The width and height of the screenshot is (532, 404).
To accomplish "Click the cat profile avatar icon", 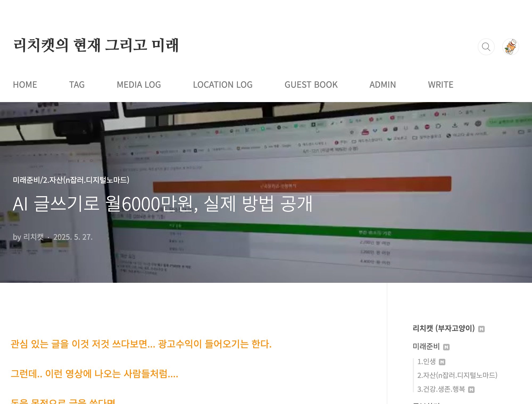I will pyautogui.click(x=510, y=47).
